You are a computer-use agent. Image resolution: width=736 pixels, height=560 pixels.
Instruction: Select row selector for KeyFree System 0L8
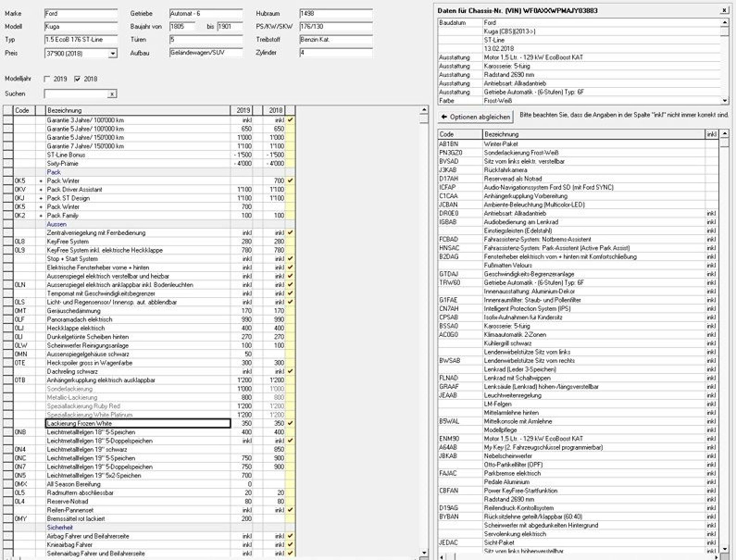(x=8, y=241)
